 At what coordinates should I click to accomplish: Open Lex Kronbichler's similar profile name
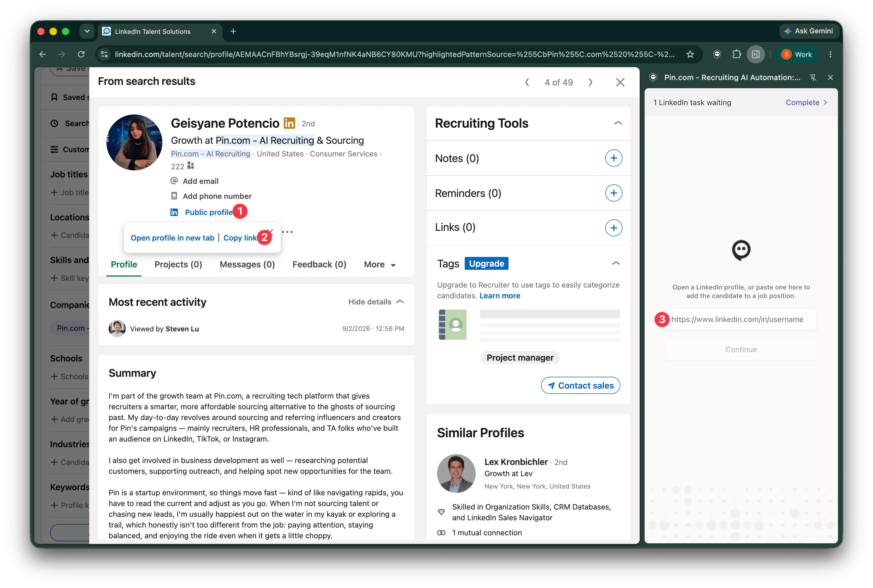tap(516, 462)
